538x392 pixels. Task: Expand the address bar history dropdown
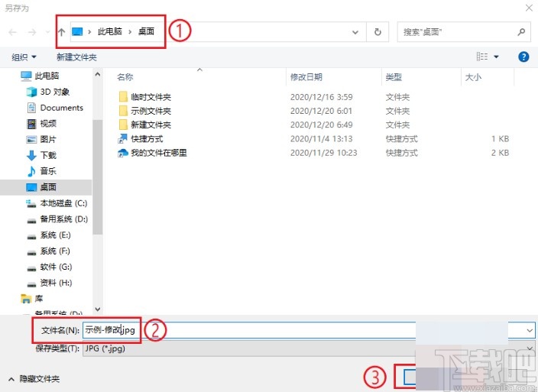click(355, 32)
